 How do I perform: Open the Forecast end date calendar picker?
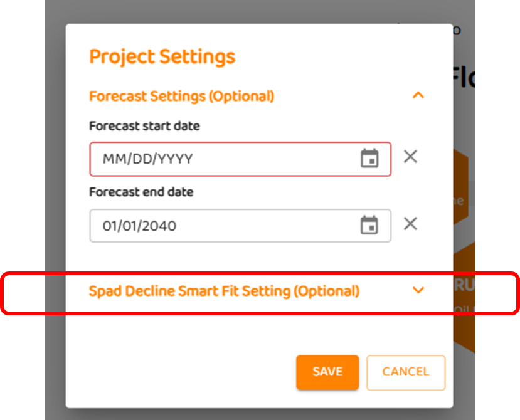pos(369,225)
